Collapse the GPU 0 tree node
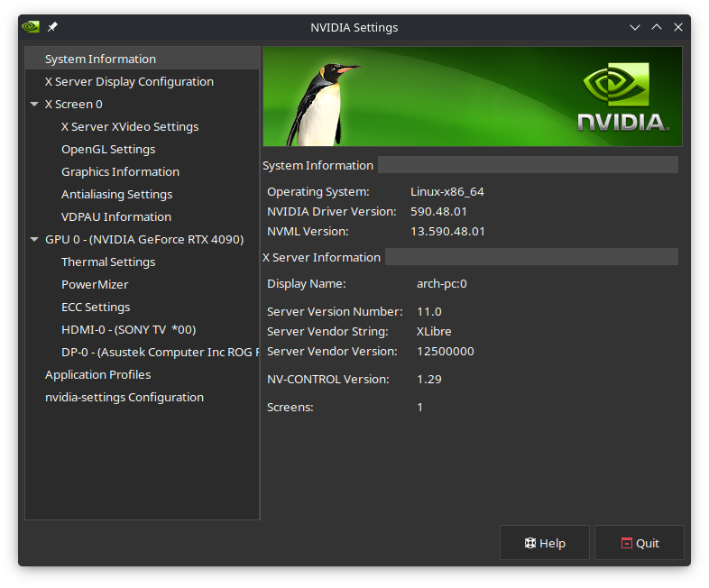This screenshot has width=709, height=588. click(34, 240)
